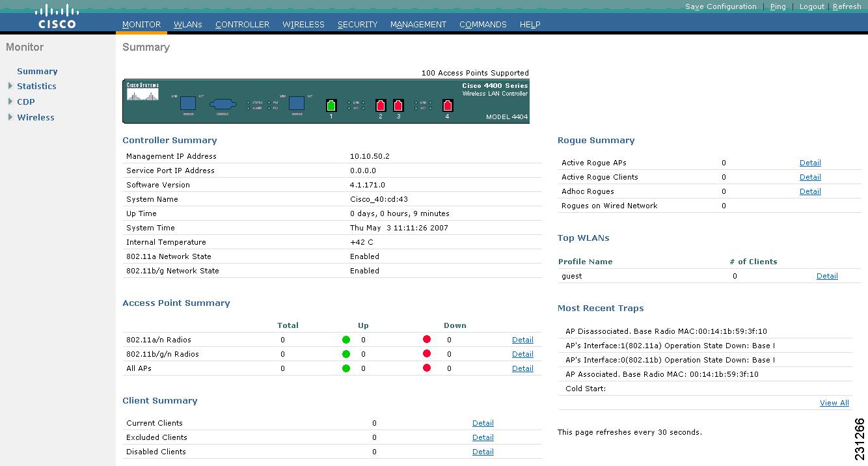Click the 802.11b/g Network State Enabled value
868x466 pixels.
point(364,271)
